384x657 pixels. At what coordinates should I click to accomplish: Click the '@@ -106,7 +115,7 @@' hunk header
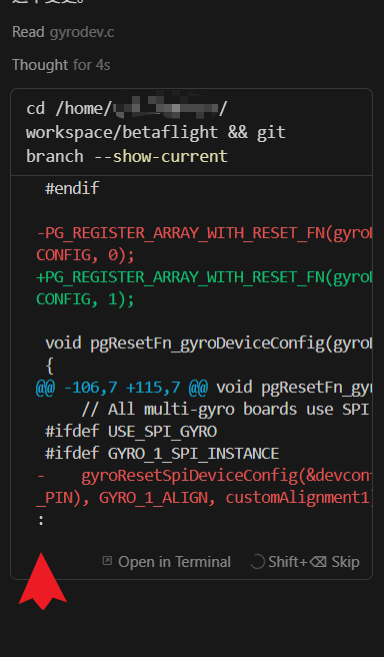pos(122,388)
